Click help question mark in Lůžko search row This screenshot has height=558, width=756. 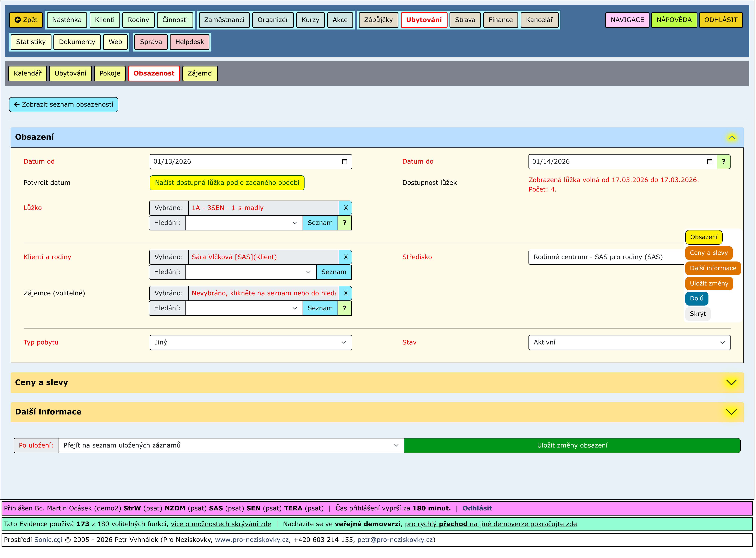coord(344,223)
